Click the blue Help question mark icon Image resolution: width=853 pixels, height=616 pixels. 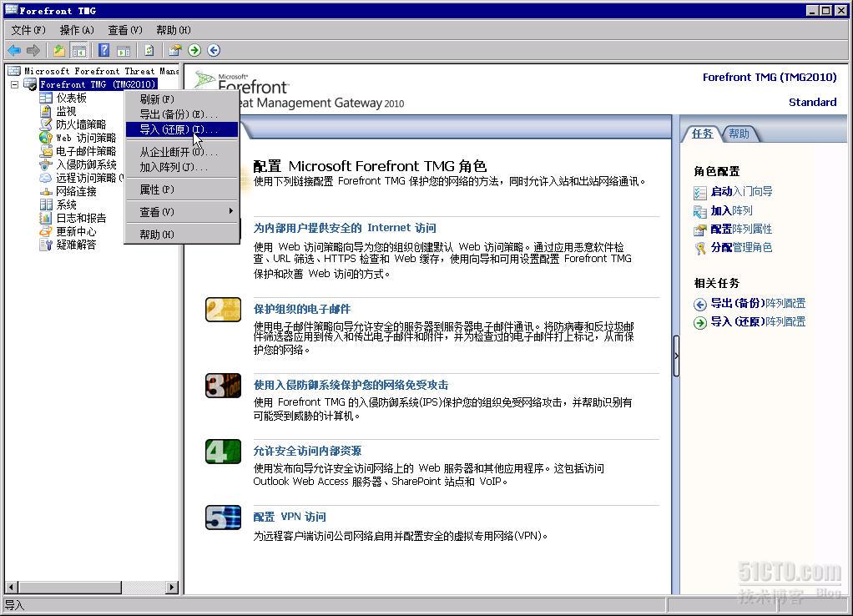[x=103, y=51]
